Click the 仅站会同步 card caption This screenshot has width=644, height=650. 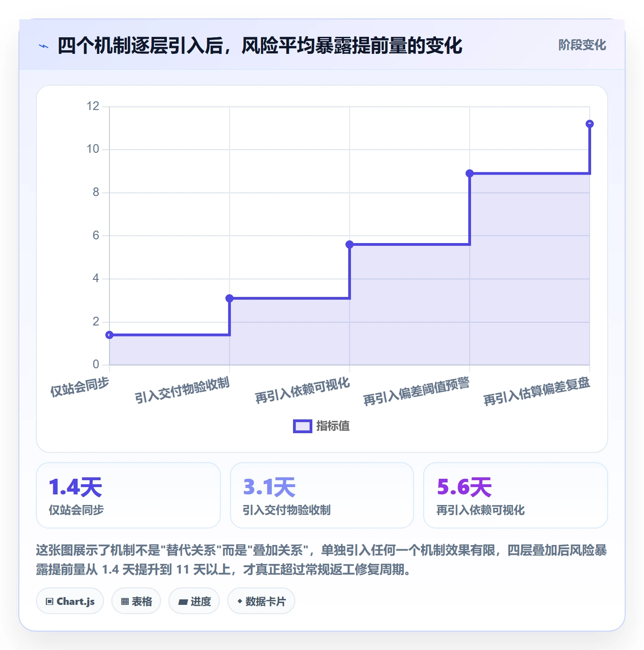76,510
